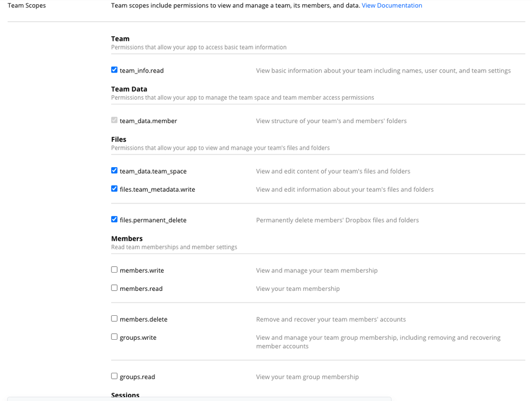Click the Team Data section heading
Viewport: 532px width, 401px height.
tap(129, 89)
